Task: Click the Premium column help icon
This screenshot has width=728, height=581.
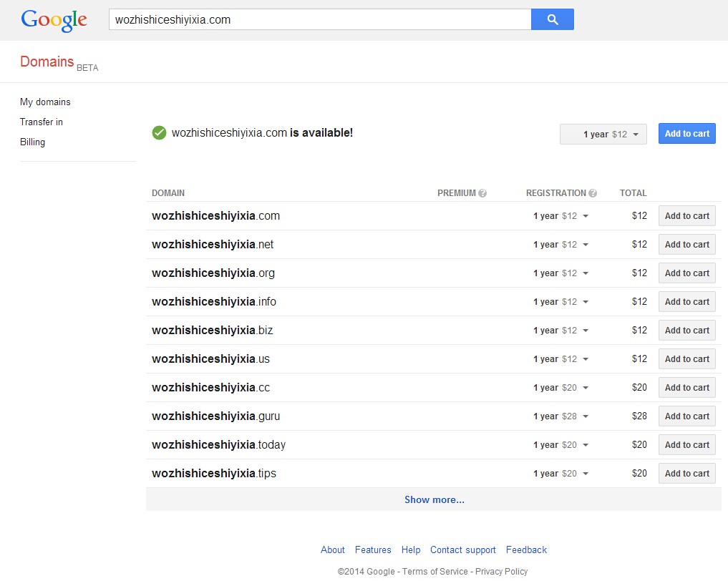Action: coord(482,193)
